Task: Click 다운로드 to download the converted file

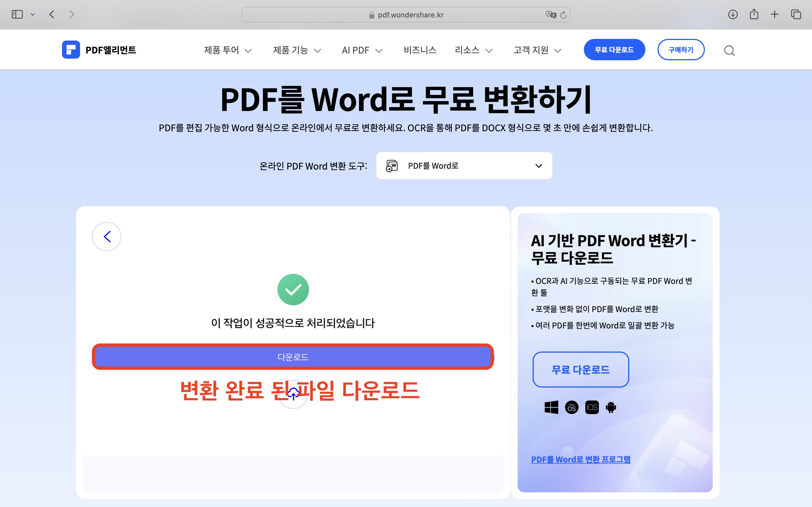Action: coord(293,357)
